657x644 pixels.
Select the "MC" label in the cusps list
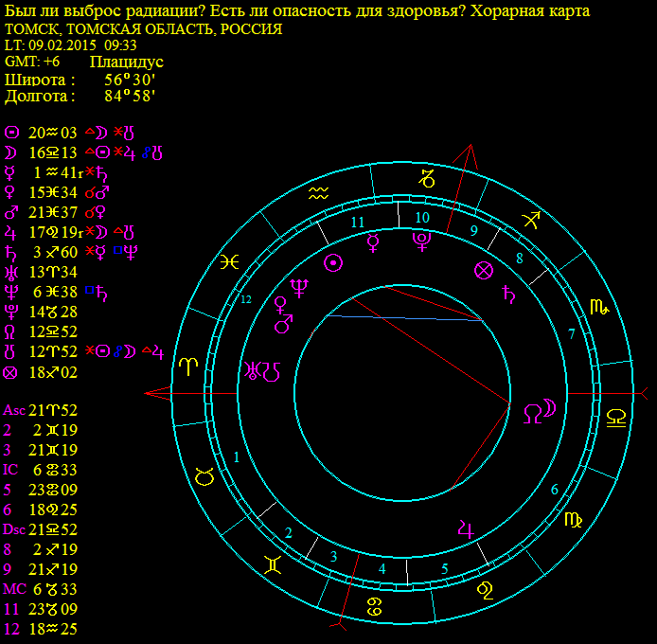click(x=14, y=589)
